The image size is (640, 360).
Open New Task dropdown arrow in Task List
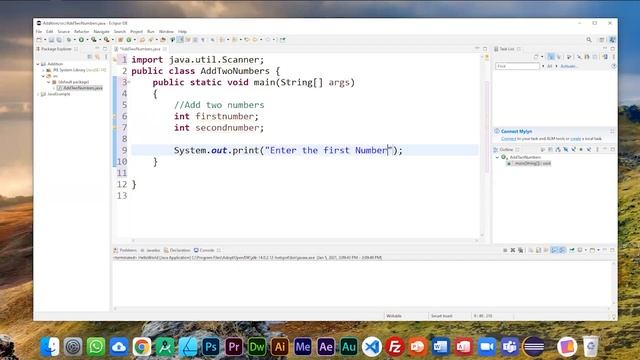point(542,57)
